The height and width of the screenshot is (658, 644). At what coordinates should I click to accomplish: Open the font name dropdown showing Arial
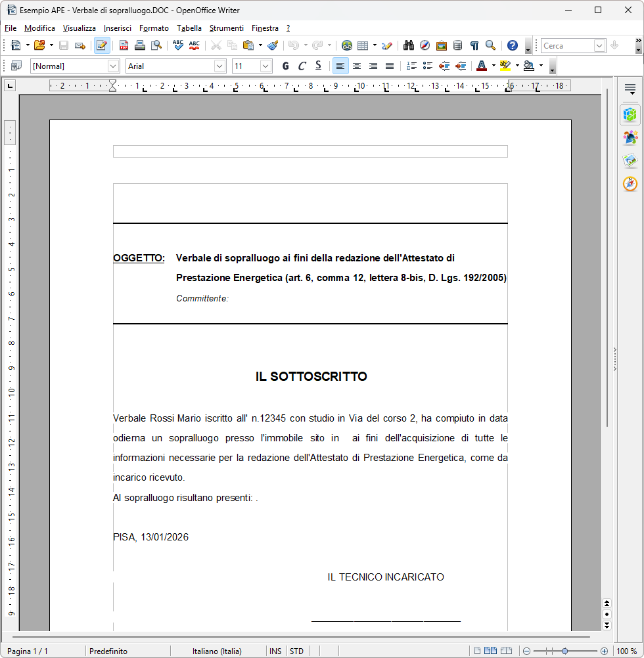(x=219, y=66)
